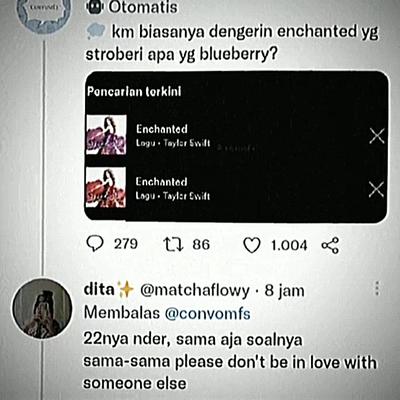Tap the share icon beside likes
Image resolution: width=400 pixels, height=400 pixels.
point(330,246)
